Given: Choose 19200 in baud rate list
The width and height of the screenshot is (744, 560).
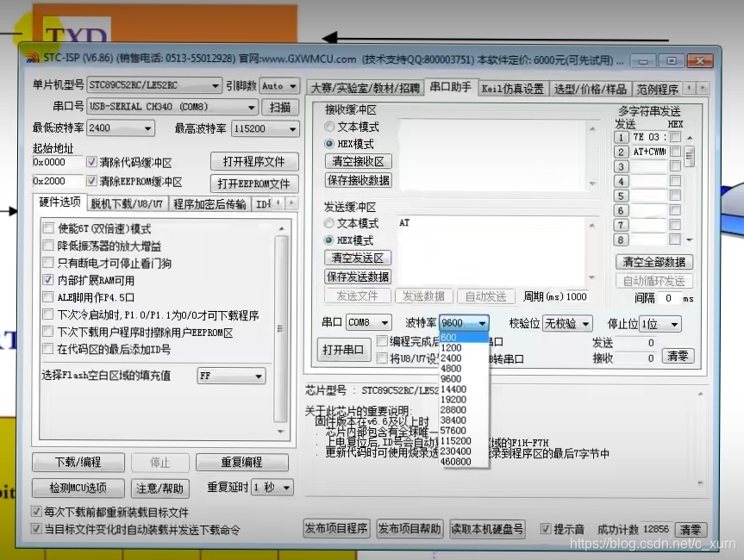Looking at the screenshot, I should pos(464,400).
